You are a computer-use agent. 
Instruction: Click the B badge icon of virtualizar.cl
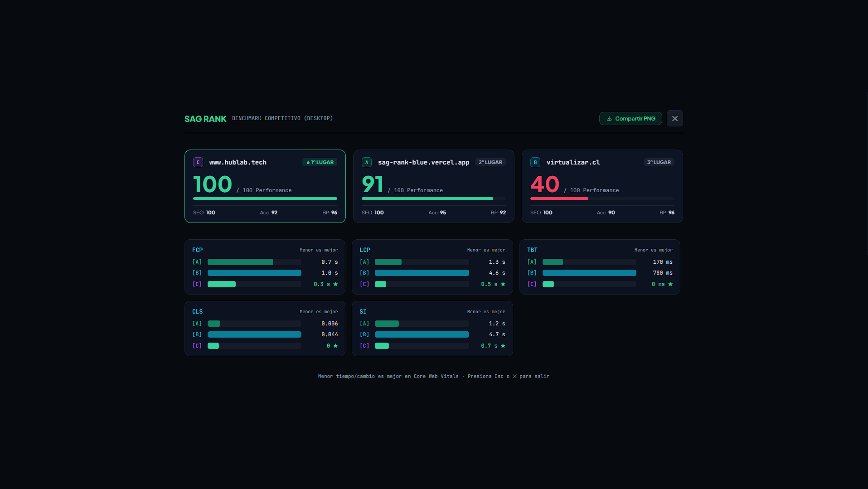[535, 162]
